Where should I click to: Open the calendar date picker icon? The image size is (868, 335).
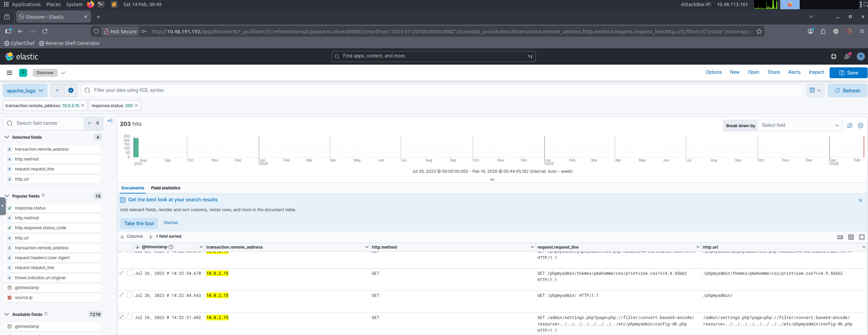tap(815, 90)
